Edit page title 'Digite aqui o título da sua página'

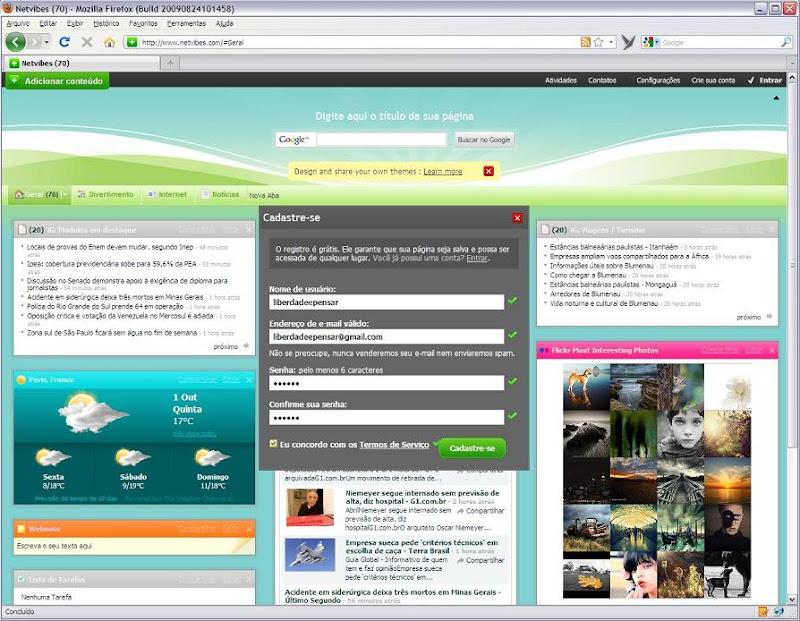pos(394,116)
